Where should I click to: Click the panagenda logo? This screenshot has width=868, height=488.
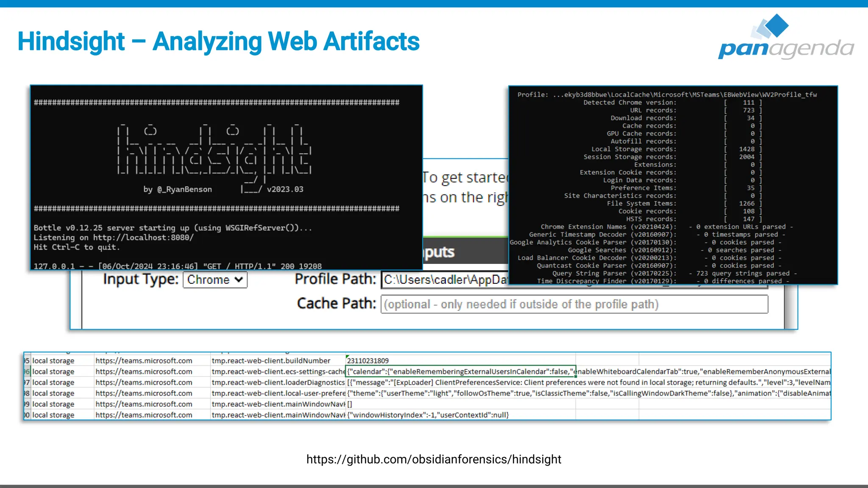(x=786, y=37)
